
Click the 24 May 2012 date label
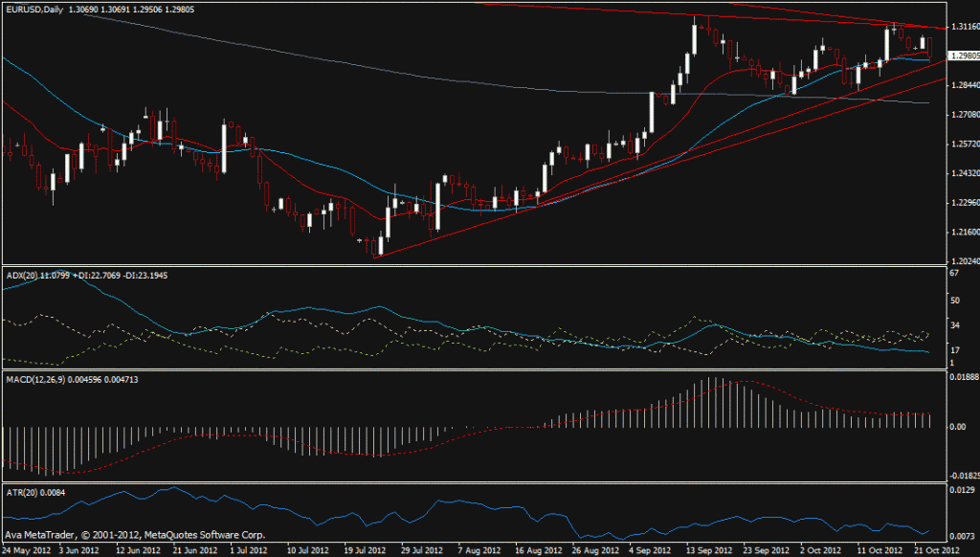(x=24, y=551)
